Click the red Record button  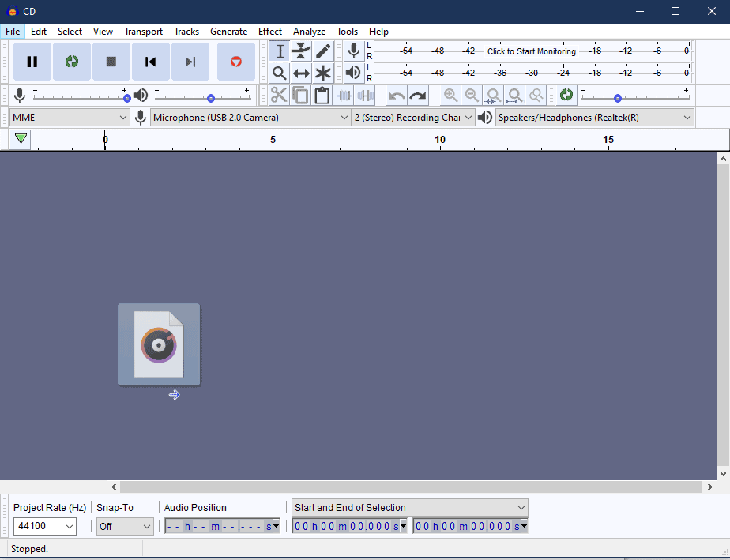pyautogui.click(x=236, y=62)
